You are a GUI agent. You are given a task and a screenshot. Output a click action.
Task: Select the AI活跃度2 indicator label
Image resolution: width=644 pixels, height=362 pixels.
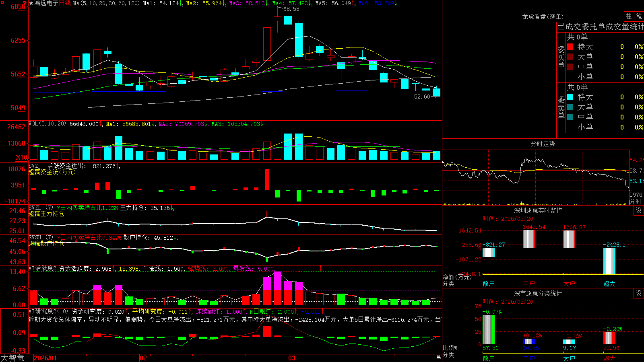(42, 268)
